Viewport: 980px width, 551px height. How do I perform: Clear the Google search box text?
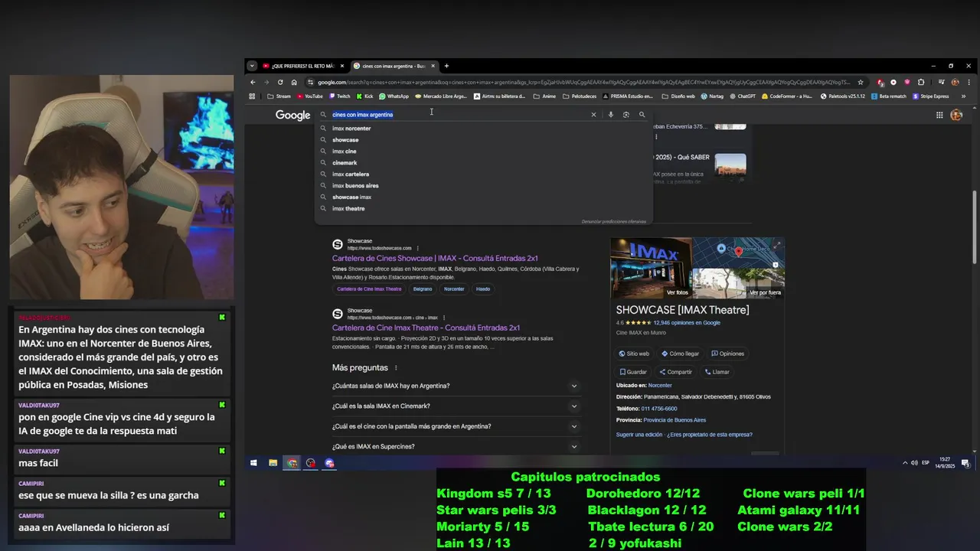(x=593, y=115)
